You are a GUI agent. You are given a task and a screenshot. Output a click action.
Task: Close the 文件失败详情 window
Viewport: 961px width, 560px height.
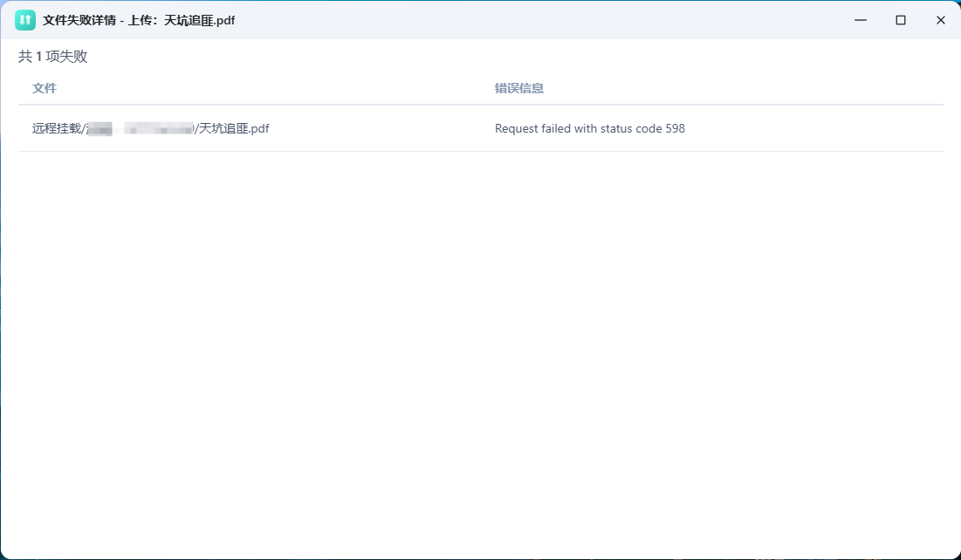pos(940,19)
